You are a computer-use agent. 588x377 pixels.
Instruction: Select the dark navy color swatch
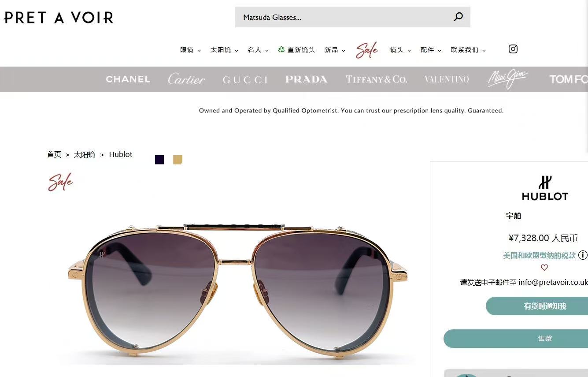159,160
